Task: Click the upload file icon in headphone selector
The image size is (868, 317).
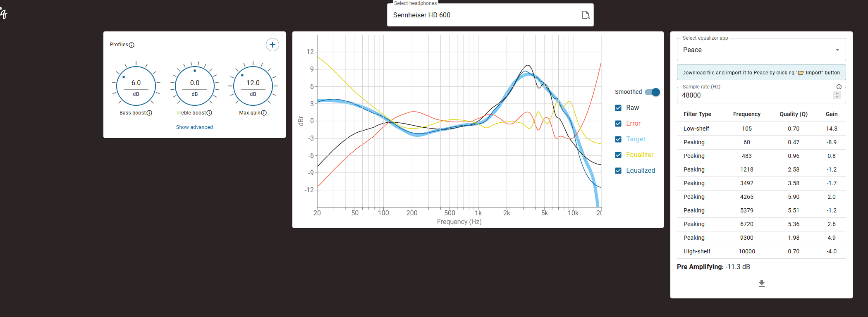Action: tap(586, 15)
